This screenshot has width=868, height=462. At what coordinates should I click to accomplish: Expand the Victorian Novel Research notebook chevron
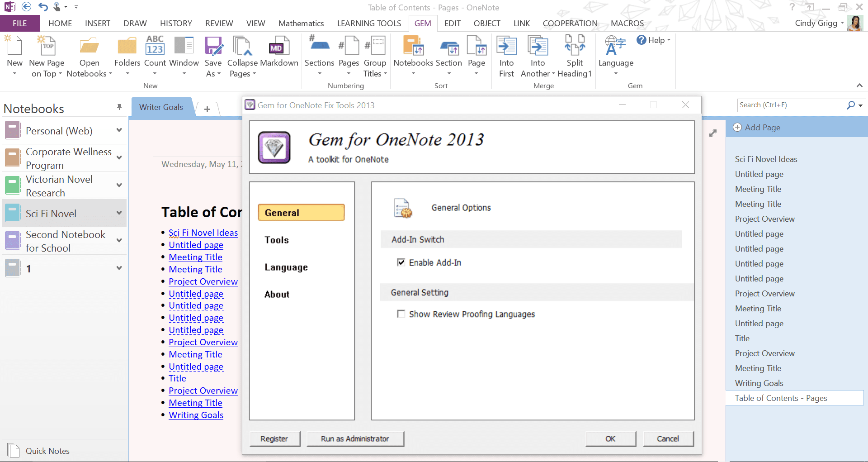click(119, 186)
